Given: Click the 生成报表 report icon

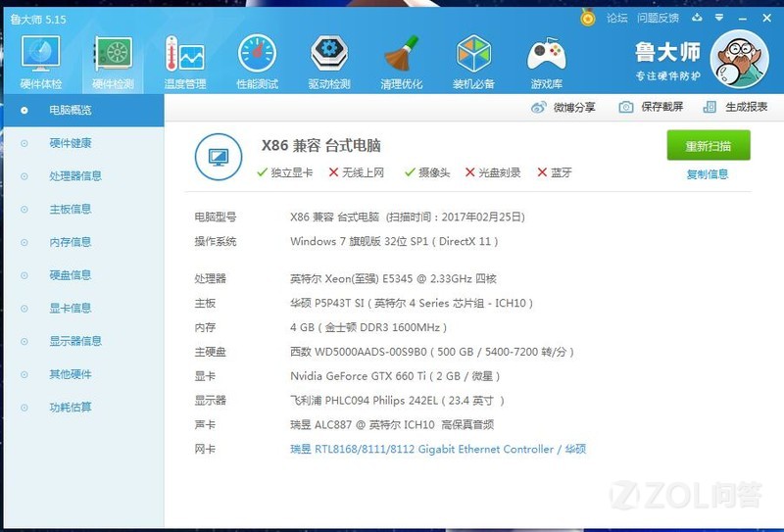Looking at the screenshot, I should pyautogui.click(x=710, y=107).
